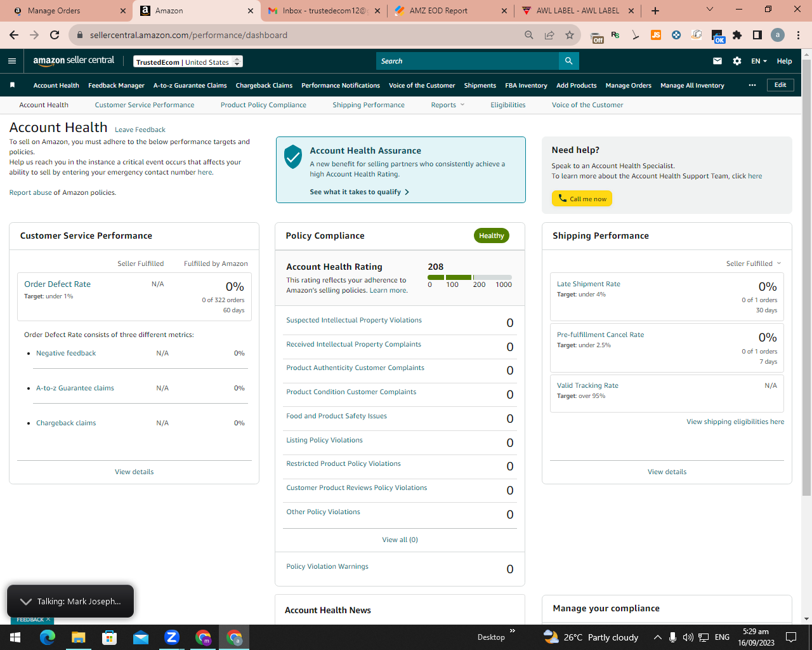Image resolution: width=812 pixels, height=650 pixels.
Task: Open the Seller Fulfilled dropdown in Shipping Performance
Action: tap(754, 263)
